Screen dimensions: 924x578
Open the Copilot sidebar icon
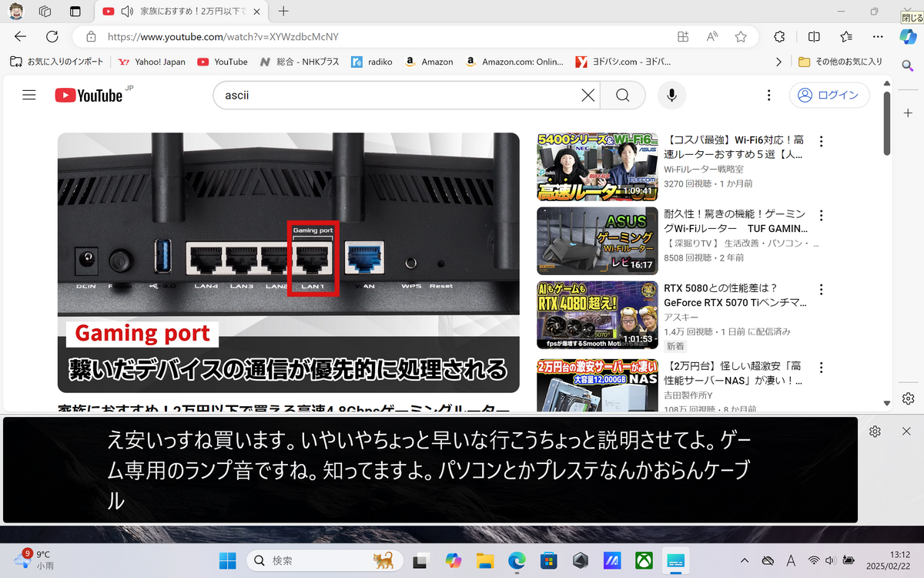909,36
